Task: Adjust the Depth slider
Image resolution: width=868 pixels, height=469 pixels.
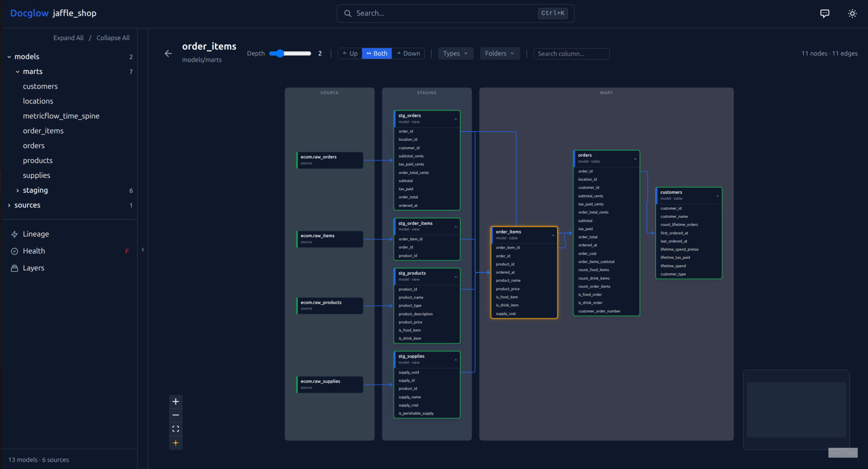Action: click(280, 53)
